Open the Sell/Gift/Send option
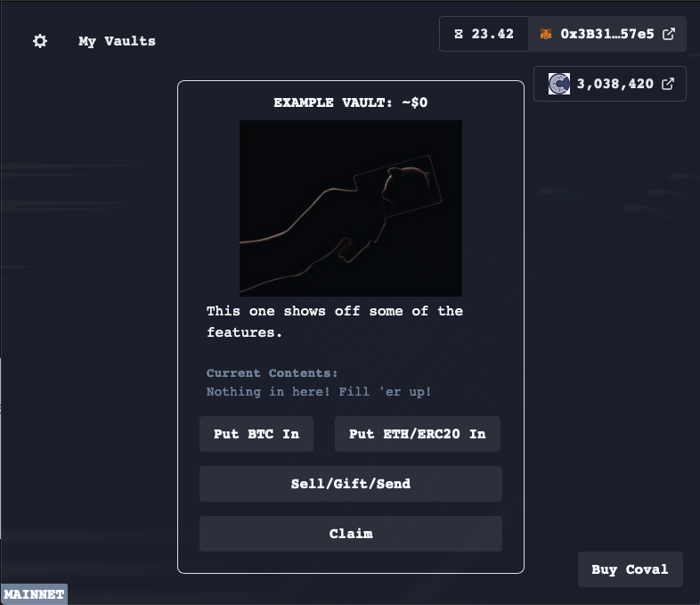Viewport: 700px width, 605px height. click(x=351, y=484)
